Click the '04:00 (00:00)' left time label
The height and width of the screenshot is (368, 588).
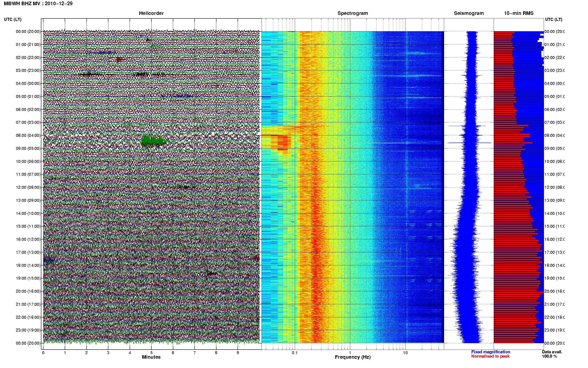(x=28, y=83)
